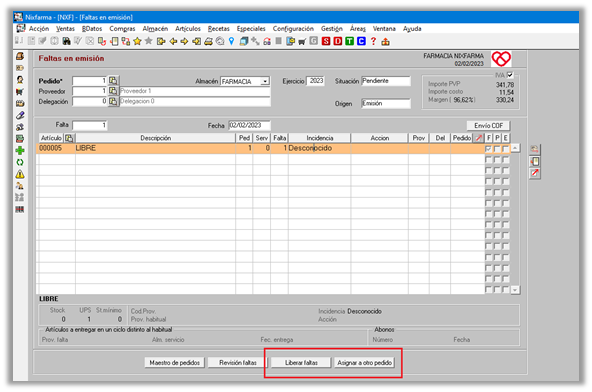This screenshot has height=392, width=592.
Task: Click the lookup icon beside the Artículo header
Action: 69,138
